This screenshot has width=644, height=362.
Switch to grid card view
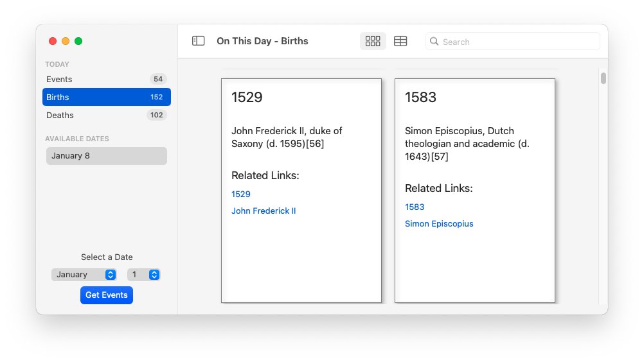point(373,41)
